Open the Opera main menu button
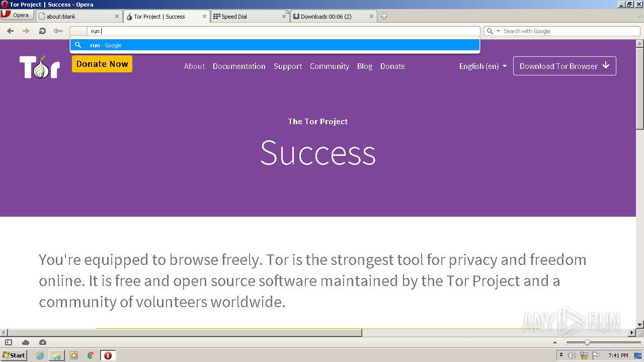644x362 pixels. pos(17,15)
